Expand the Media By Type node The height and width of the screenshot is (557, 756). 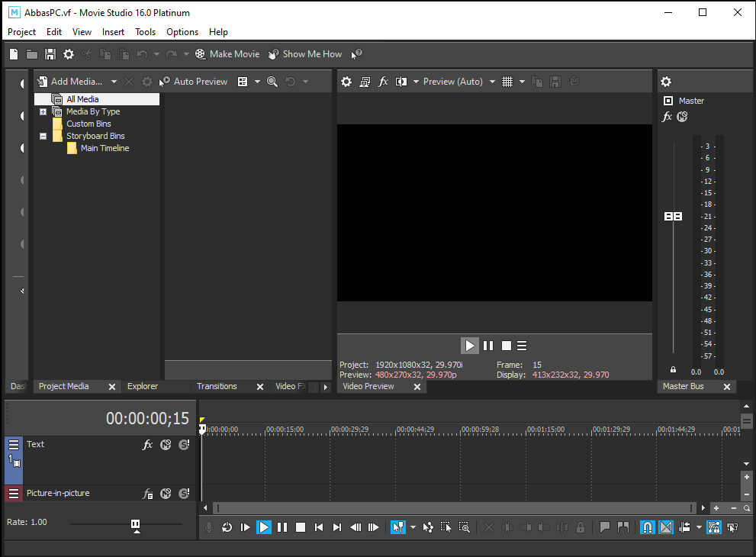pyautogui.click(x=43, y=111)
